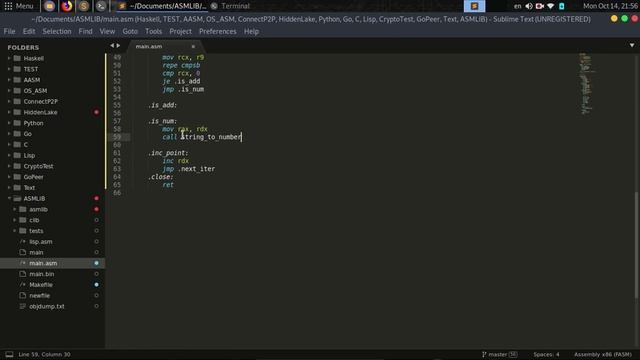The width and height of the screenshot is (640, 360).
Task: Expand the ConnectP2P folder
Action: point(9,101)
